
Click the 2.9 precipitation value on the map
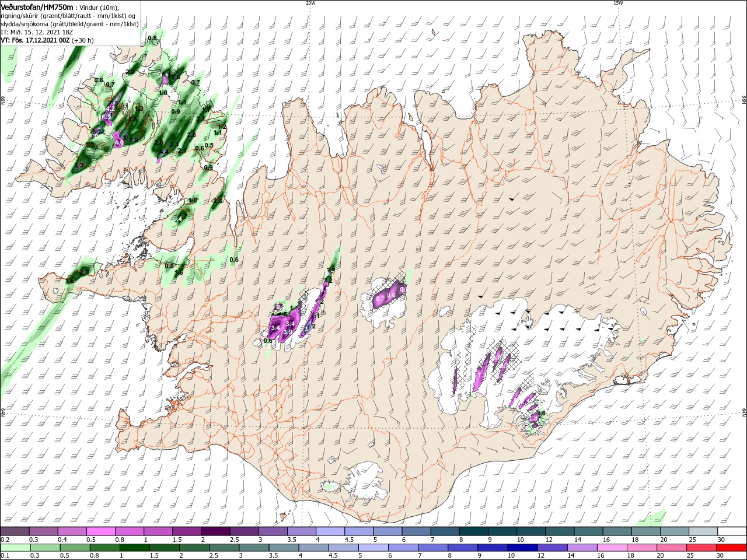point(134,140)
